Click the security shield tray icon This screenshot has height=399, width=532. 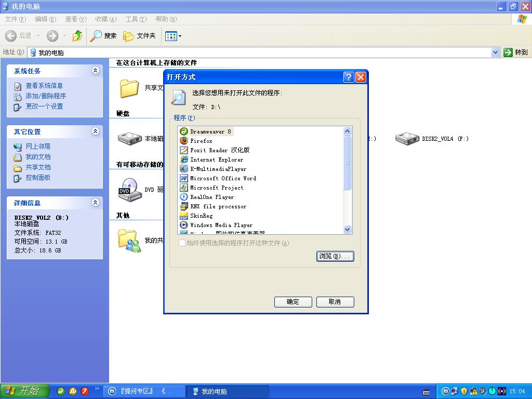(x=464, y=391)
